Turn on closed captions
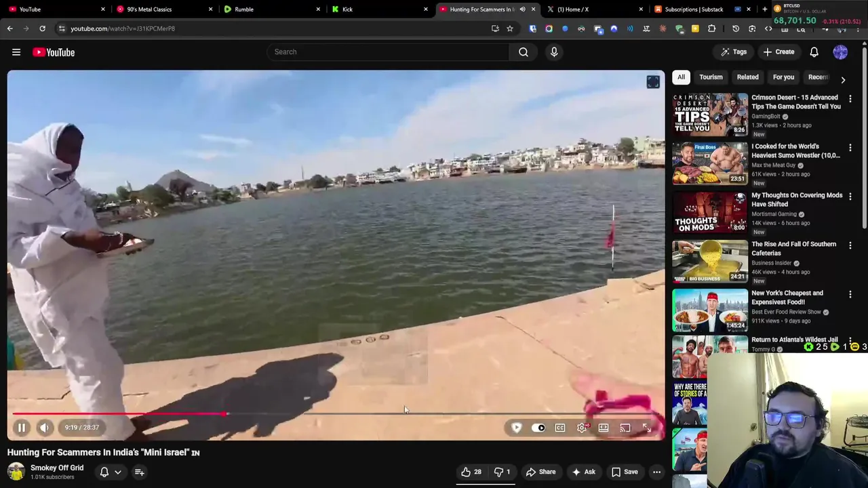The width and height of the screenshot is (868, 488). pyautogui.click(x=560, y=428)
